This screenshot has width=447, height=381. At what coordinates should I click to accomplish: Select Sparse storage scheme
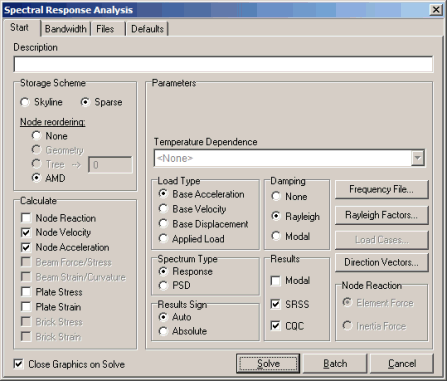click(x=102, y=102)
